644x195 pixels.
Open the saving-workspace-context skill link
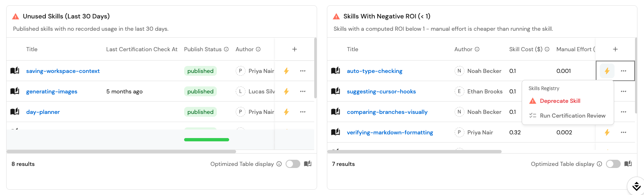pos(63,71)
